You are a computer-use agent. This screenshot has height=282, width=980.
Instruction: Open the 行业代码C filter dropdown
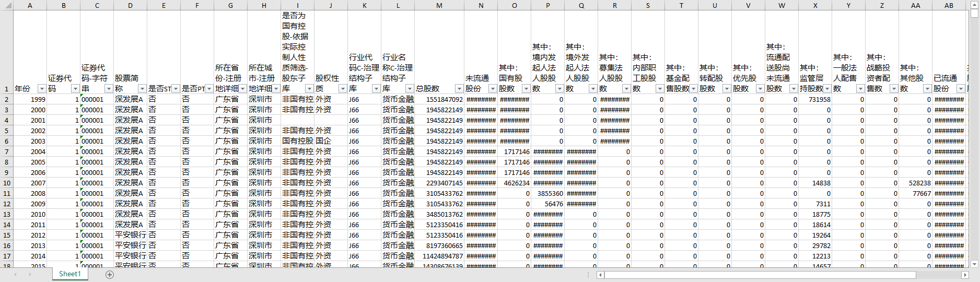tap(376, 89)
